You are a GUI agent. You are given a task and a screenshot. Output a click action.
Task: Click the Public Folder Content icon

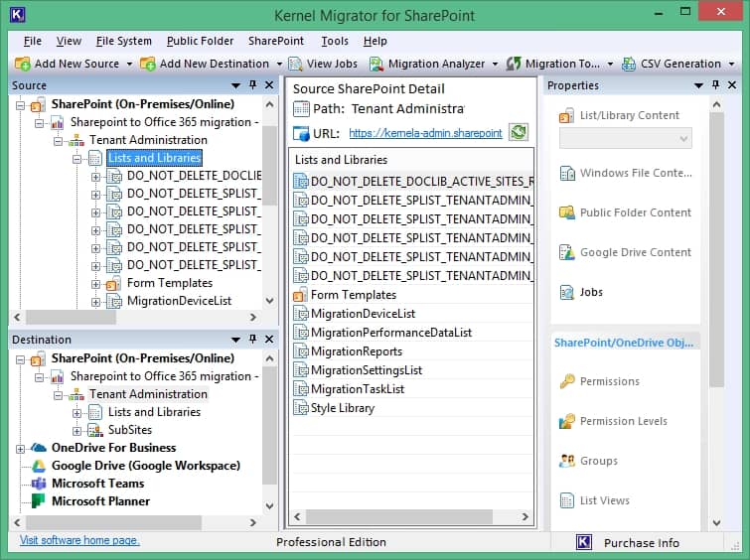pos(567,212)
